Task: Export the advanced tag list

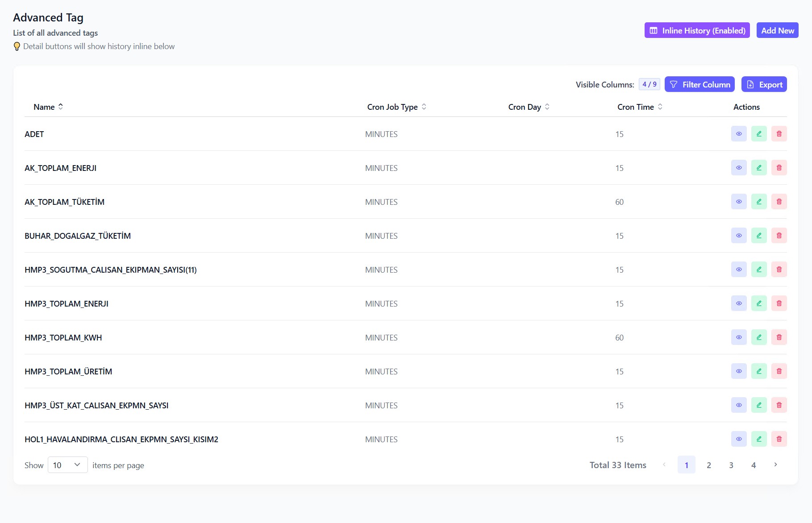Action: pos(764,84)
